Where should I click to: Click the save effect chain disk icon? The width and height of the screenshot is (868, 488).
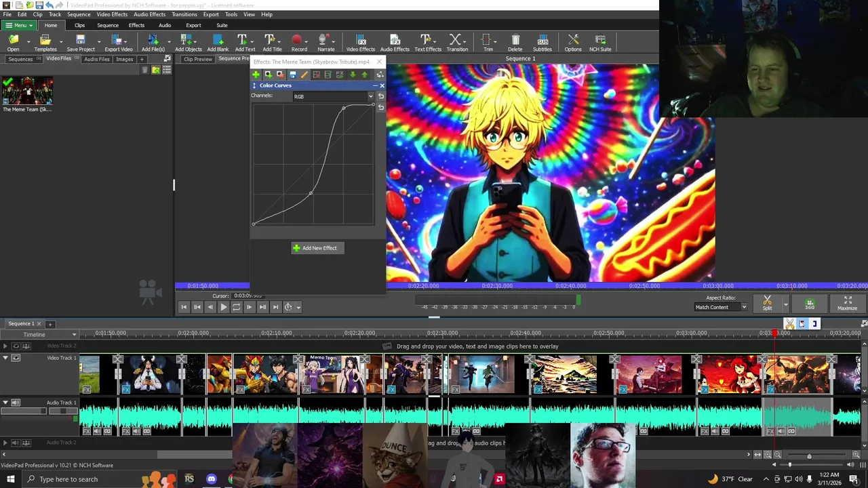(292, 75)
